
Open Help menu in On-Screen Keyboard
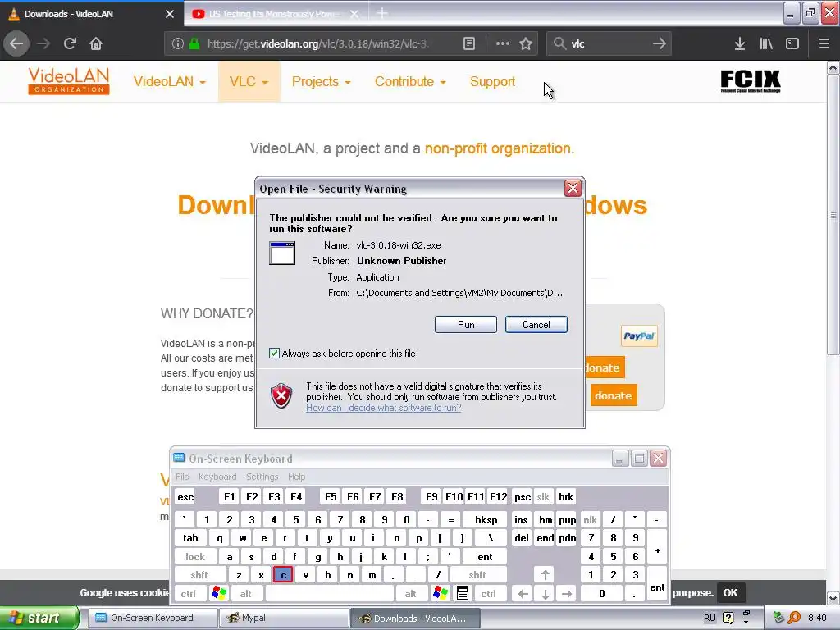(x=296, y=477)
